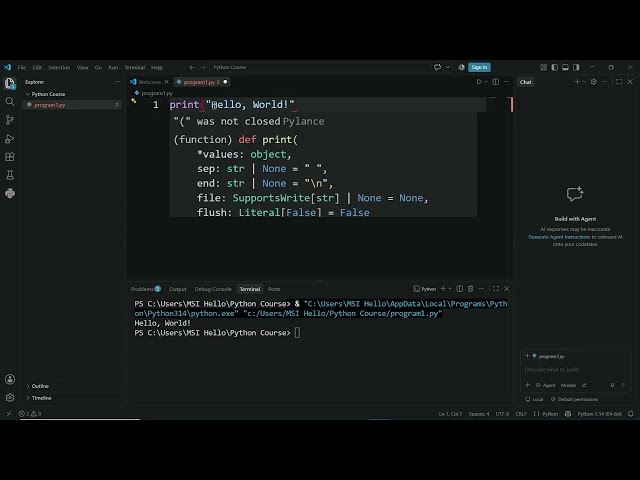Open the Manage gear icon
Image resolution: width=640 pixels, height=480 pixels.
(10, 398)
